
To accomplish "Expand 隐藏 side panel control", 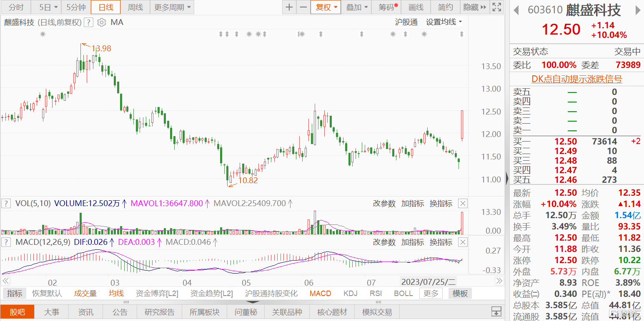I will point(475,7).
